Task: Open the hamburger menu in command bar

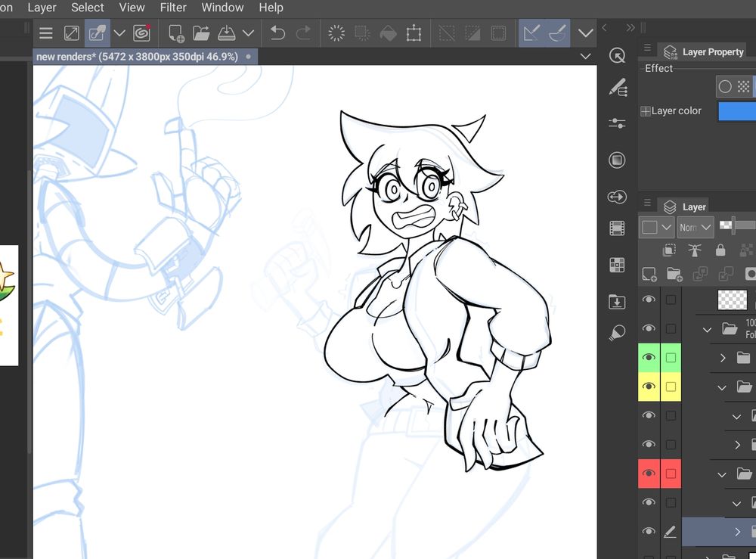Action: pyautogui.click(x=46, y=33)
